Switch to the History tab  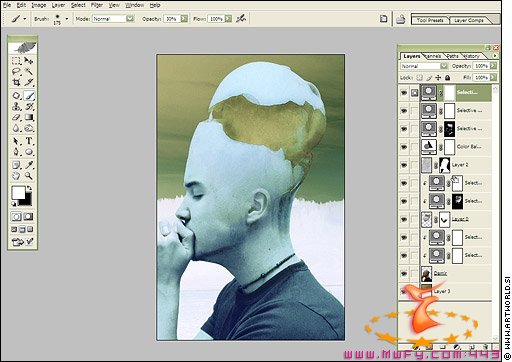click(x=471, y=56)
